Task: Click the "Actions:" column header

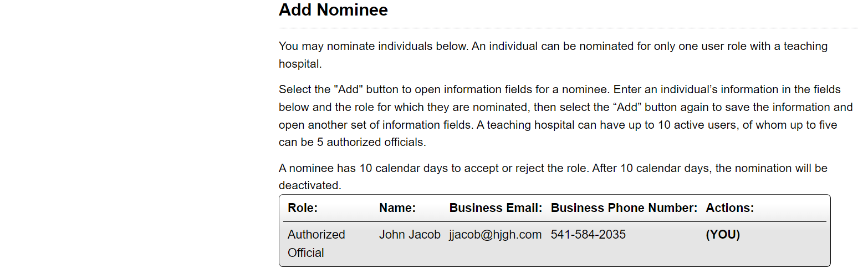Action: click(729, 208)
